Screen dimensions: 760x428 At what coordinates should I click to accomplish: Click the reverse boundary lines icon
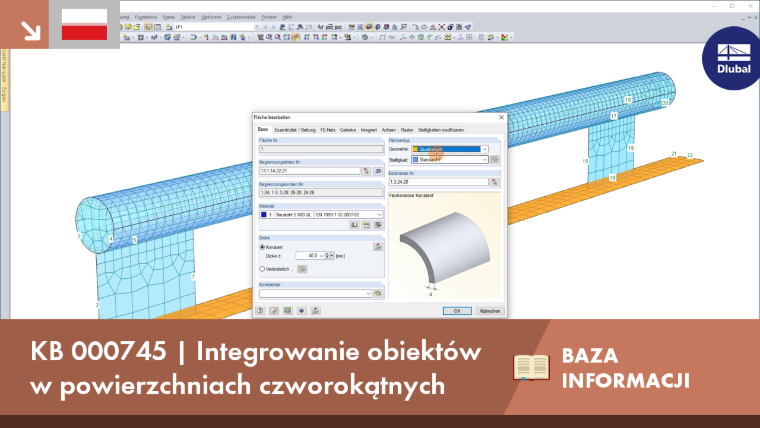pos(378,171)
